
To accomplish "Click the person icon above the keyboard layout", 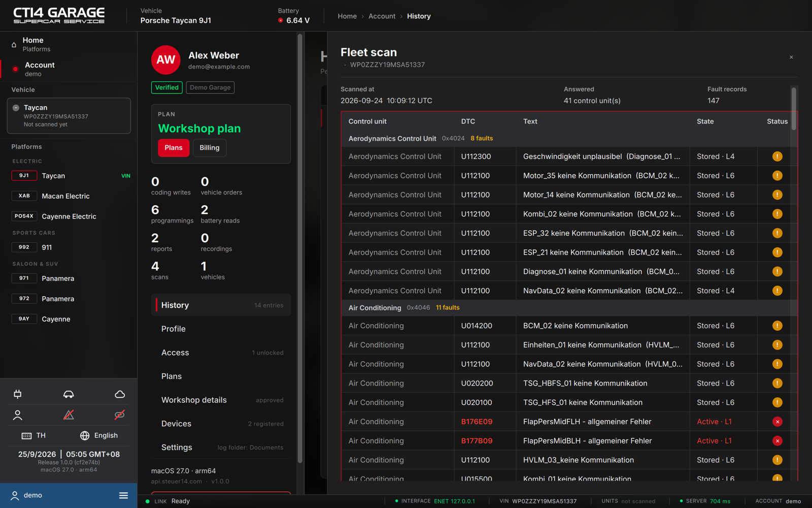I will (18, 415).
